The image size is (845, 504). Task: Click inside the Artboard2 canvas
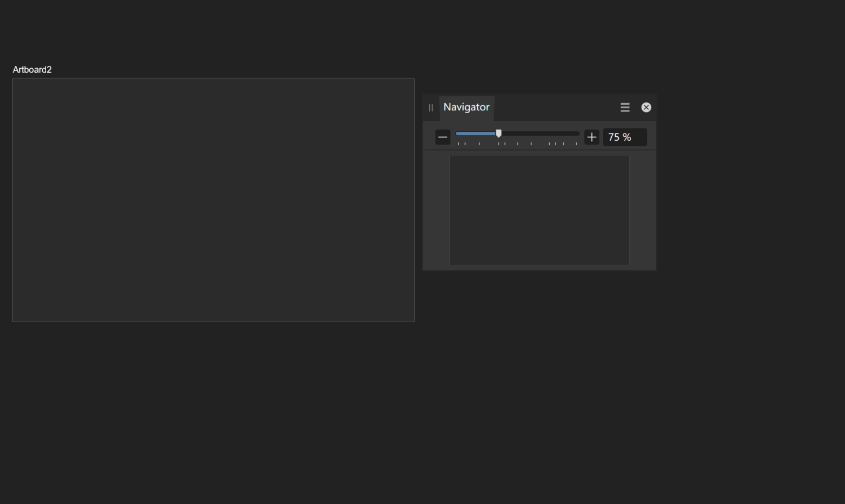click(x=213, y=200)
